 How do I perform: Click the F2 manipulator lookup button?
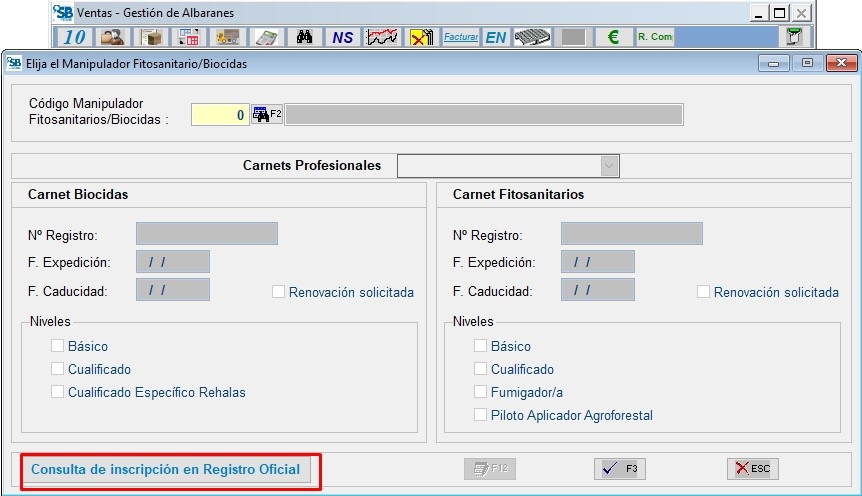click(267, 114)
